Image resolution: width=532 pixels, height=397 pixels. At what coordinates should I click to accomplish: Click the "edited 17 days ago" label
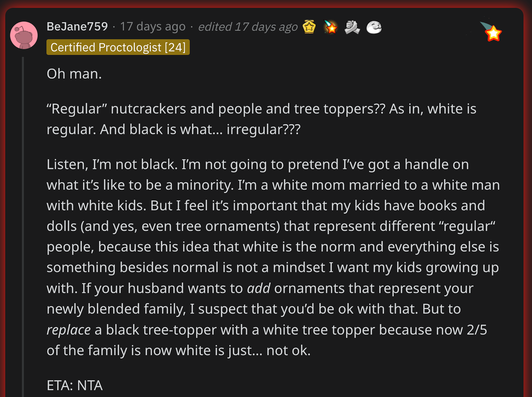248,27
